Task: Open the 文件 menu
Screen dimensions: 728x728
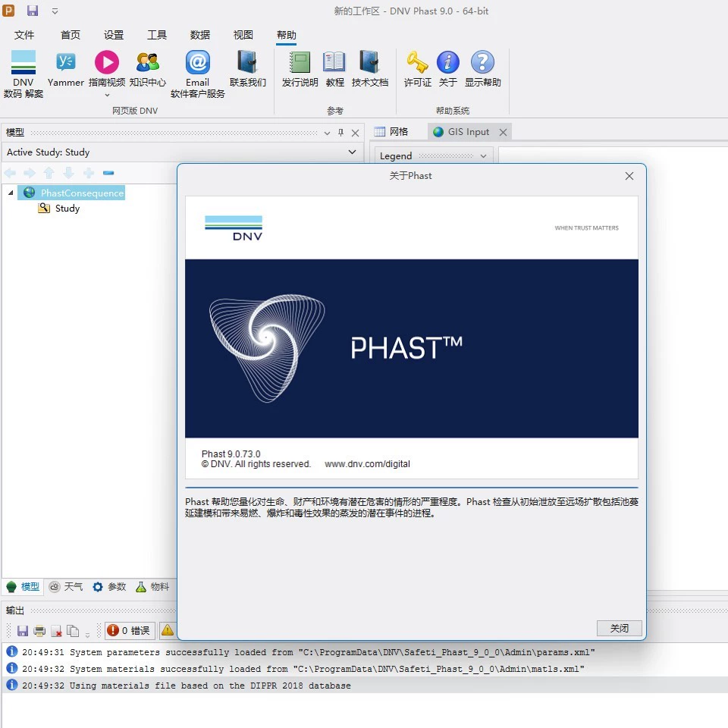Action: click(x=24, y=35)
